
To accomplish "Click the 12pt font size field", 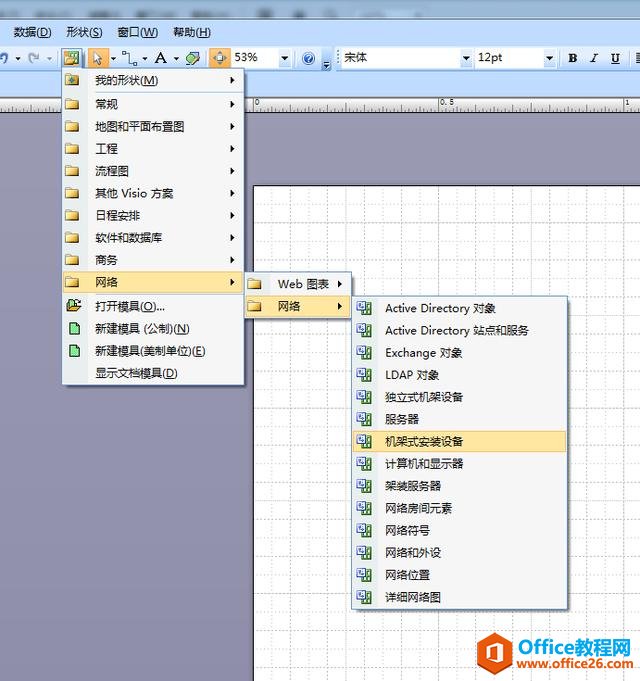I will (x=509, y=57).
